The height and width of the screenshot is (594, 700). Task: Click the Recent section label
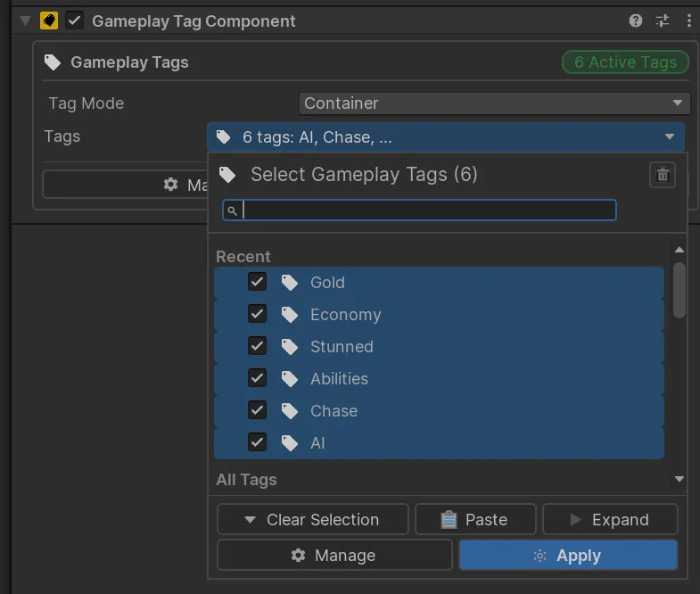(243, 257)
